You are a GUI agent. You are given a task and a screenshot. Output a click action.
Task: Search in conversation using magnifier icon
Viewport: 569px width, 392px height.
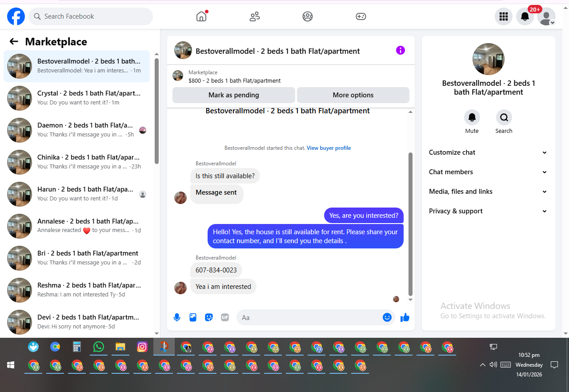[504, 117]
